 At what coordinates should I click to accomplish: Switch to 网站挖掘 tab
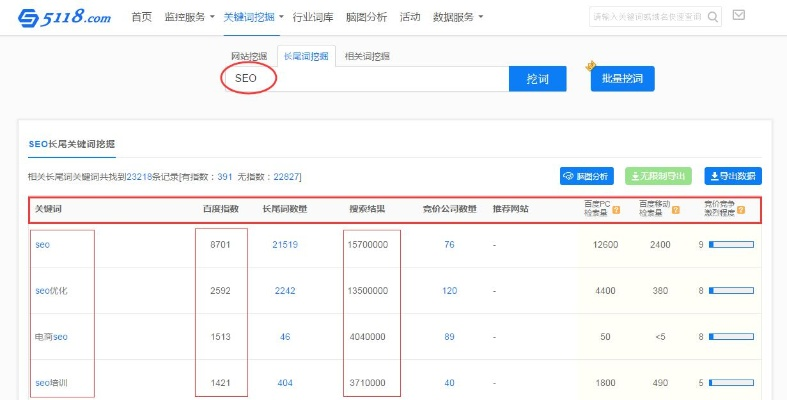click(x=249, y=56)
